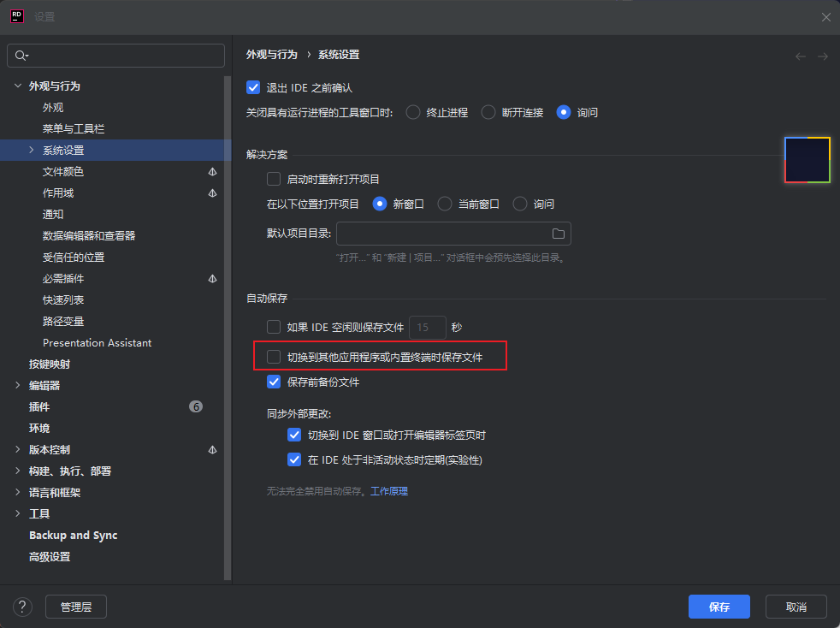Expand the 版本控制 settings section
This screenshot has width=840, height=628.
tap(17, 449)
